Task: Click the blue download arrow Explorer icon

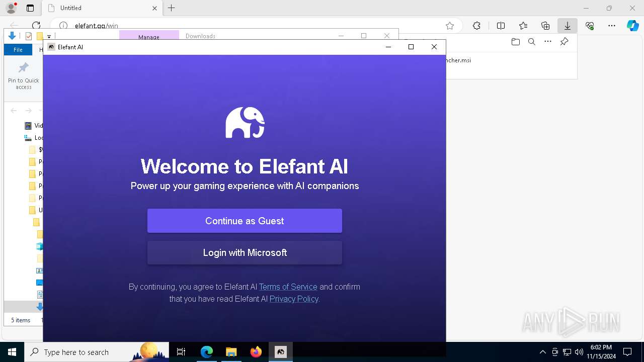Action: 12,36
